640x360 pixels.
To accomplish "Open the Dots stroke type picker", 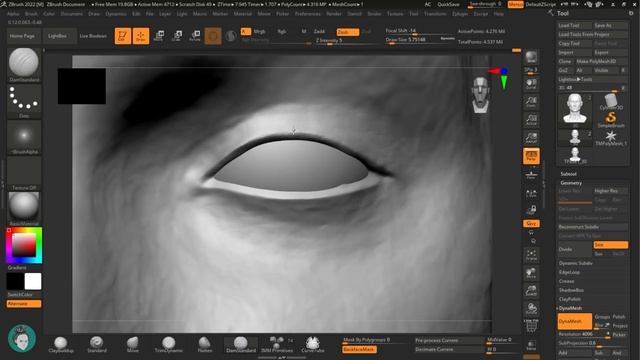I will coord(24,101).
